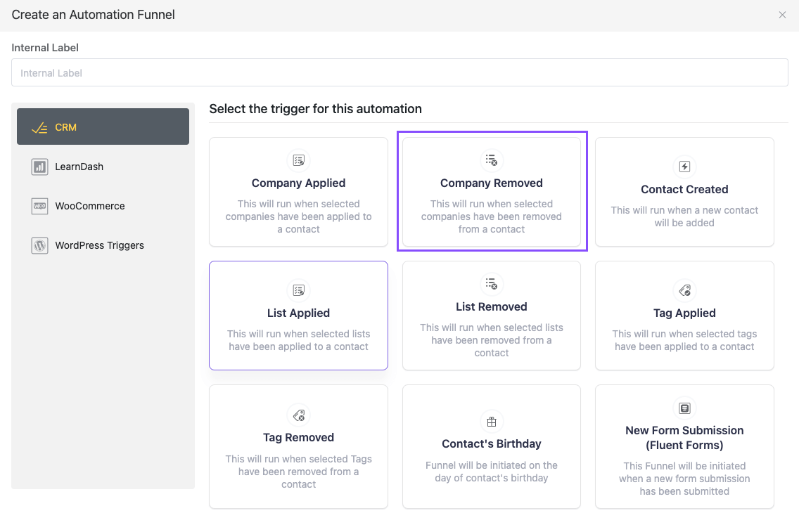Close the Create an Automation Funnel dialog

coord(782,15)
